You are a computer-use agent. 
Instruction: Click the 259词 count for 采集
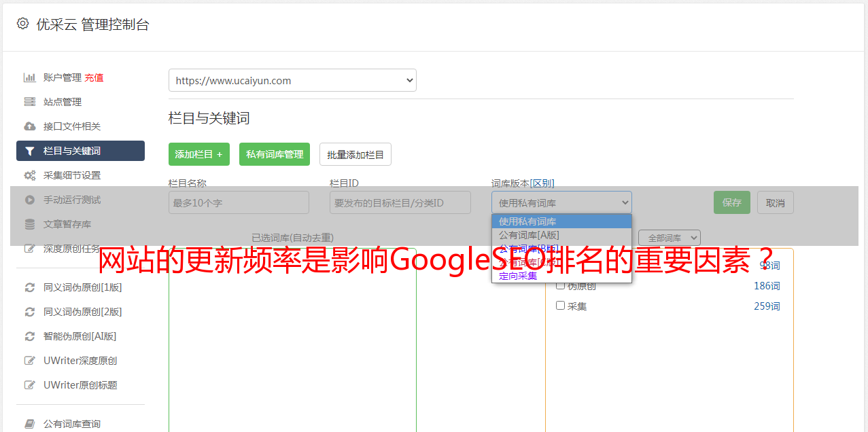coord(767,306)
